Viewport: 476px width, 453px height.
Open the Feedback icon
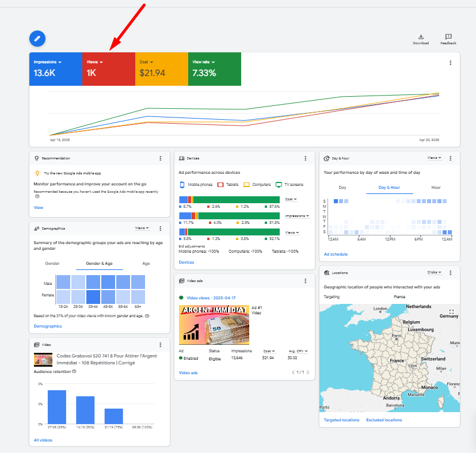[x=448, y=37]
